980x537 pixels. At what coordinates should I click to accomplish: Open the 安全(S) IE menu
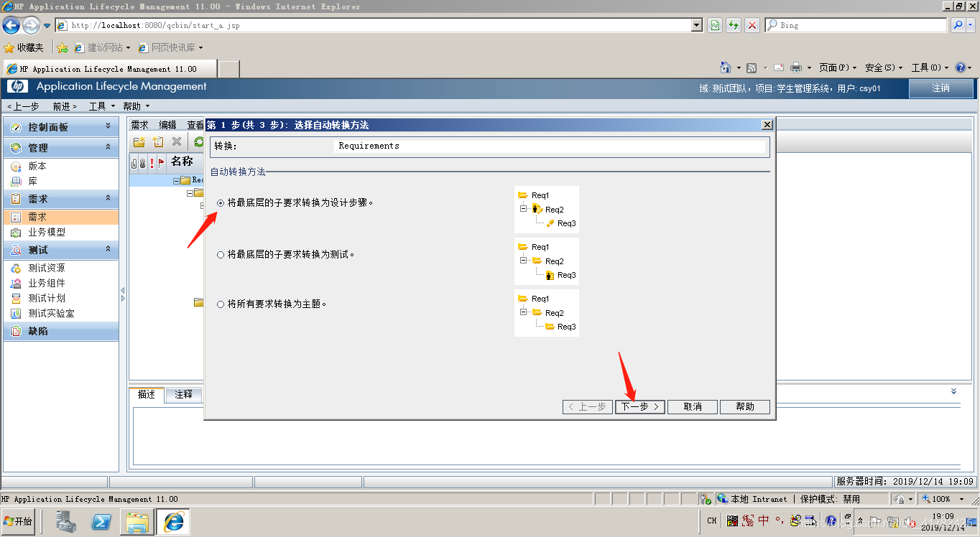tap(884, 67)
